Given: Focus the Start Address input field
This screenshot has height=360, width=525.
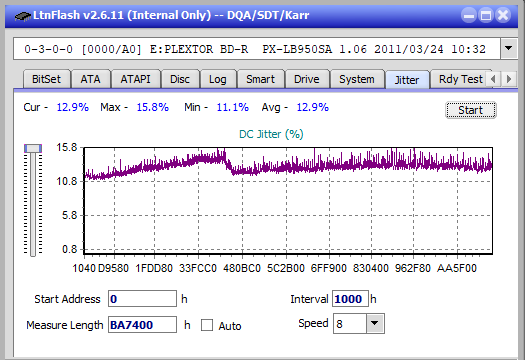Looking at the screenshot, I should [x=142, y=299].
